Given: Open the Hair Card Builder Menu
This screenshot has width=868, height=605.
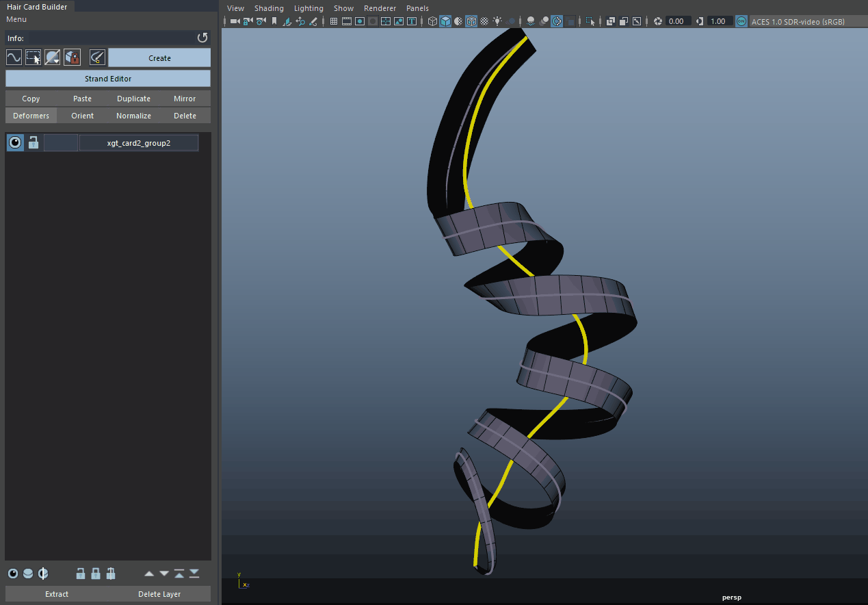Looking at the screenshot, I should (16, 19).
